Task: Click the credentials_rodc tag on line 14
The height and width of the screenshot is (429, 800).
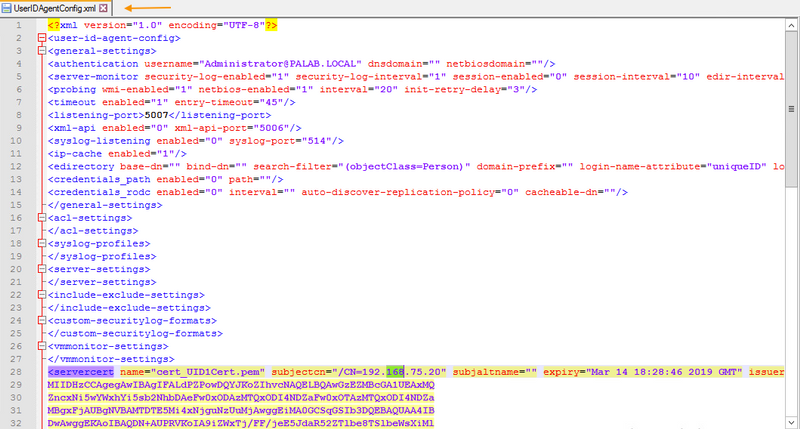Action: pyautogui.click(x=99, y=192)
